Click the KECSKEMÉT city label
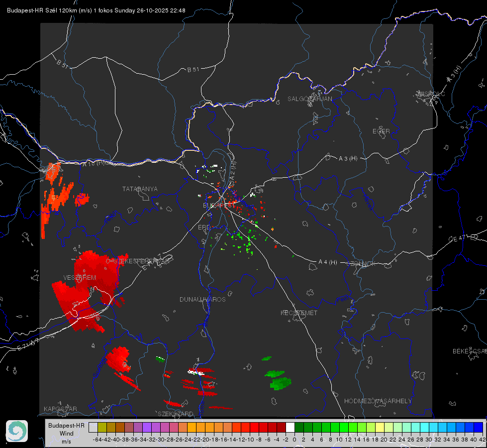 (299, 313)
